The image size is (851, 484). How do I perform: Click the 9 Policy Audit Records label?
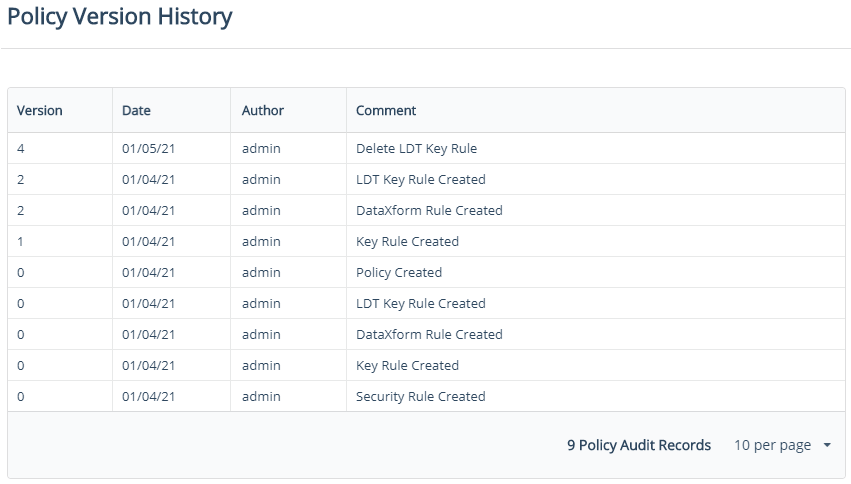pyautogui.click(x=638, y=446)
